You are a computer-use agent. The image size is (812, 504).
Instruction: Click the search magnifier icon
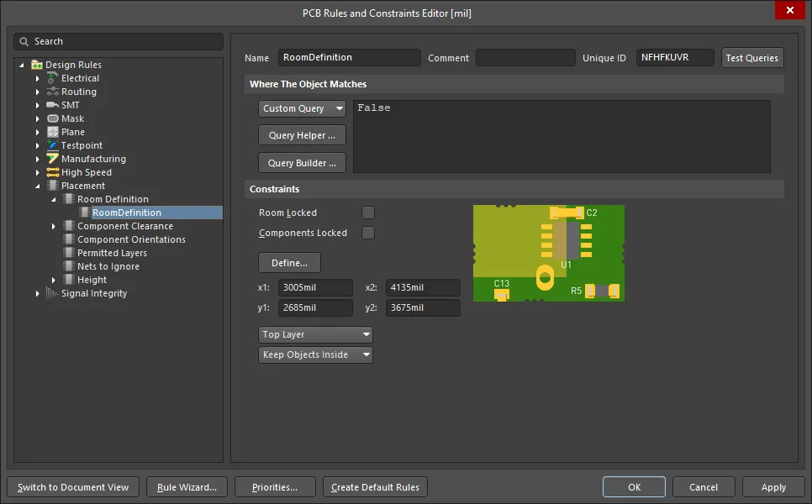point(24,41)
